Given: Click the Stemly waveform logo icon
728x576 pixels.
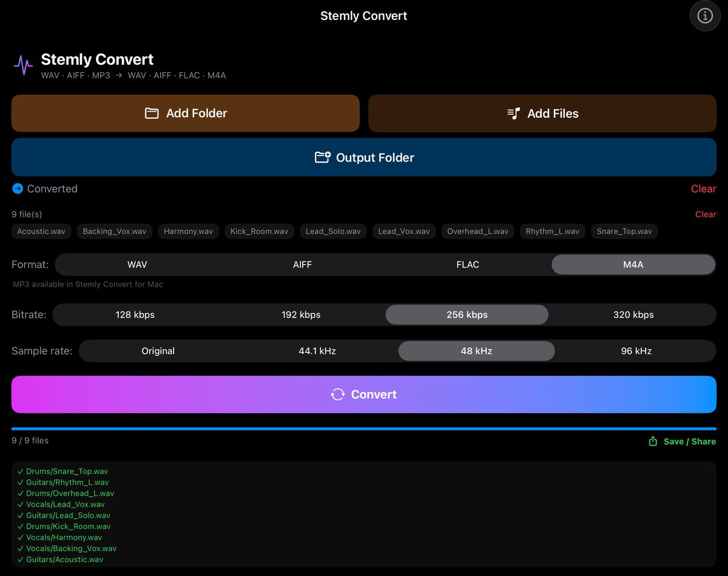Looking at the screenshot, I should pyautogui.click(x=23, y=65).
